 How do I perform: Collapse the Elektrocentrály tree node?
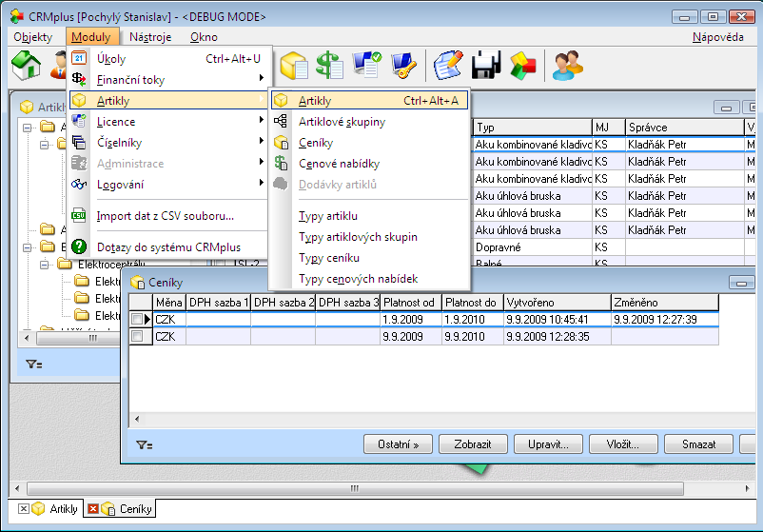tap(45, 265)
